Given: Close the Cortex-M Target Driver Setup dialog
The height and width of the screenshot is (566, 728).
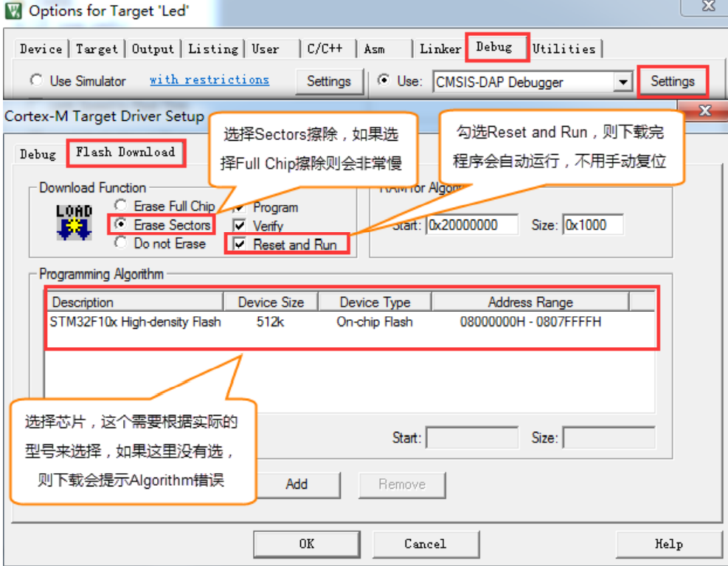Looking at the screenshot, I should pos(705,111).
